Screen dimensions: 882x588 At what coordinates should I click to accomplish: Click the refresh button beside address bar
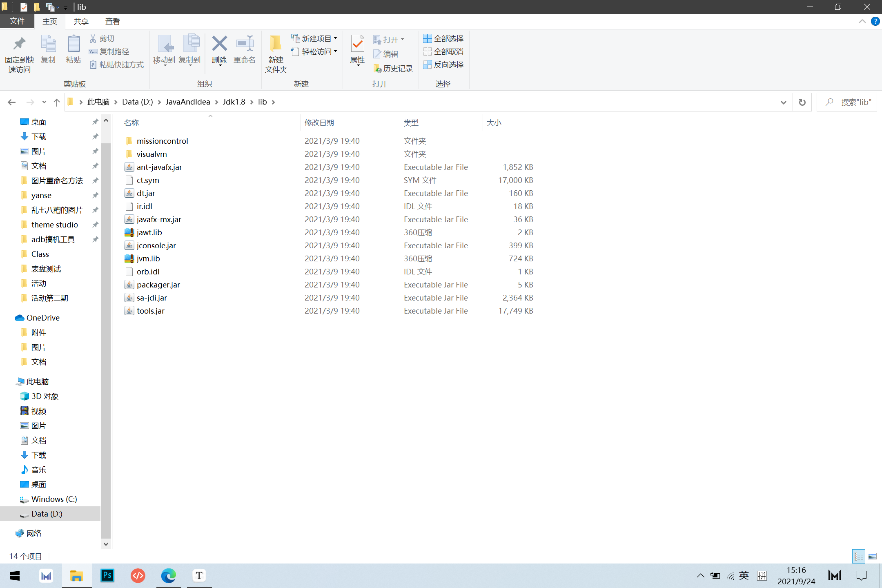click(x=802, y=102)
